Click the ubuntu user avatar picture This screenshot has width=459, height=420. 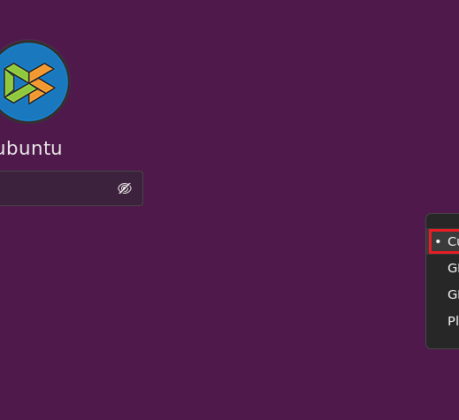pyautogui.click(x=30, y=82)
